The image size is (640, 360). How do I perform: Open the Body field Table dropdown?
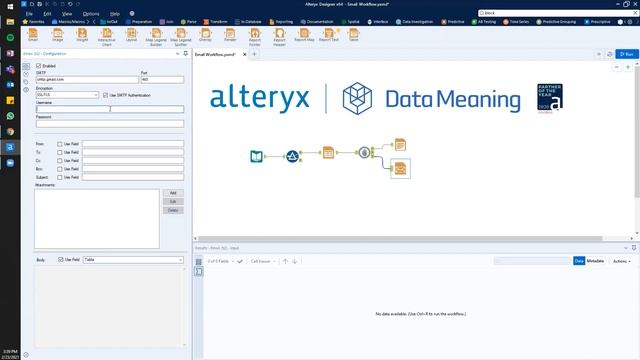point(133,260)
